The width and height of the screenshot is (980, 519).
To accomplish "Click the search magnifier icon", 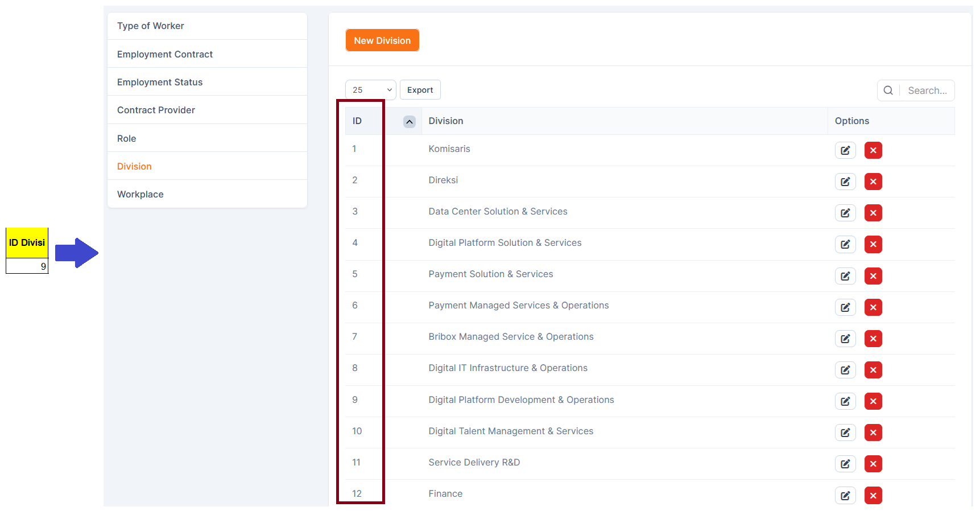I will (888, 90).
